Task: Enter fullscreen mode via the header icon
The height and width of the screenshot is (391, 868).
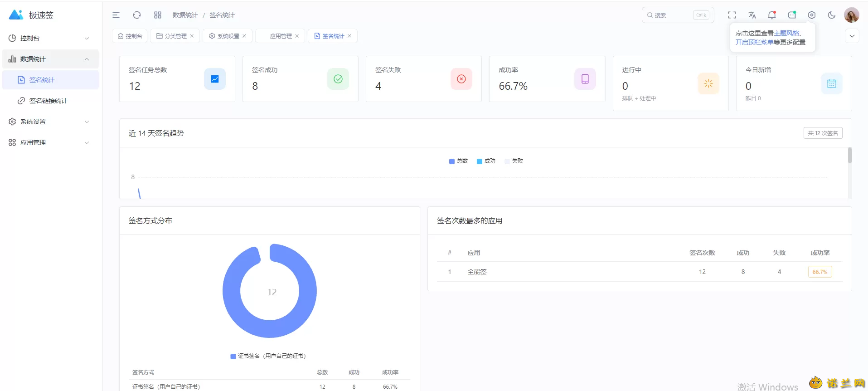Action: click(732, 15)
